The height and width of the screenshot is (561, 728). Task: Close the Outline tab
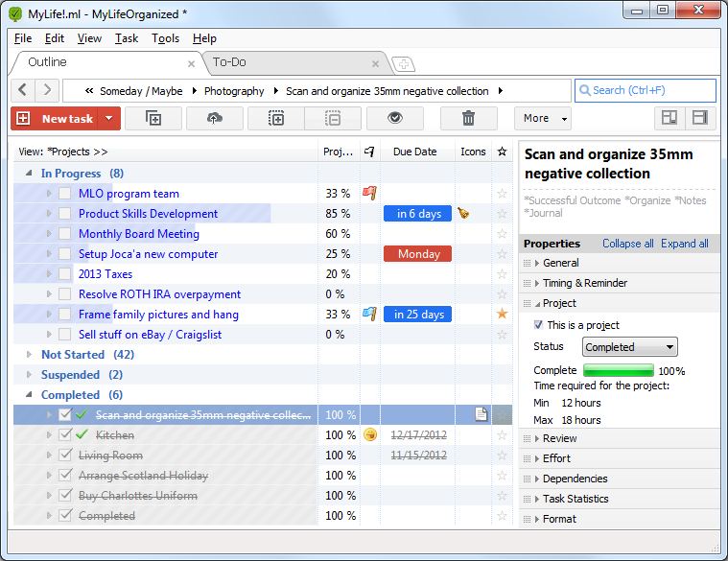[191, 64]
